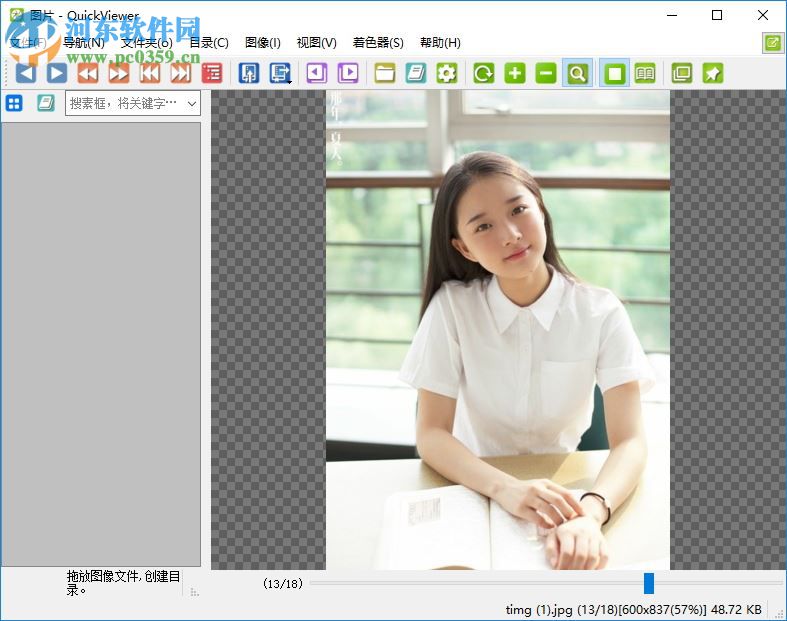The height and width of the screenshot is (621, 787).
Task: Click the blue load-volume icon
Action: (x=249, y=74)
